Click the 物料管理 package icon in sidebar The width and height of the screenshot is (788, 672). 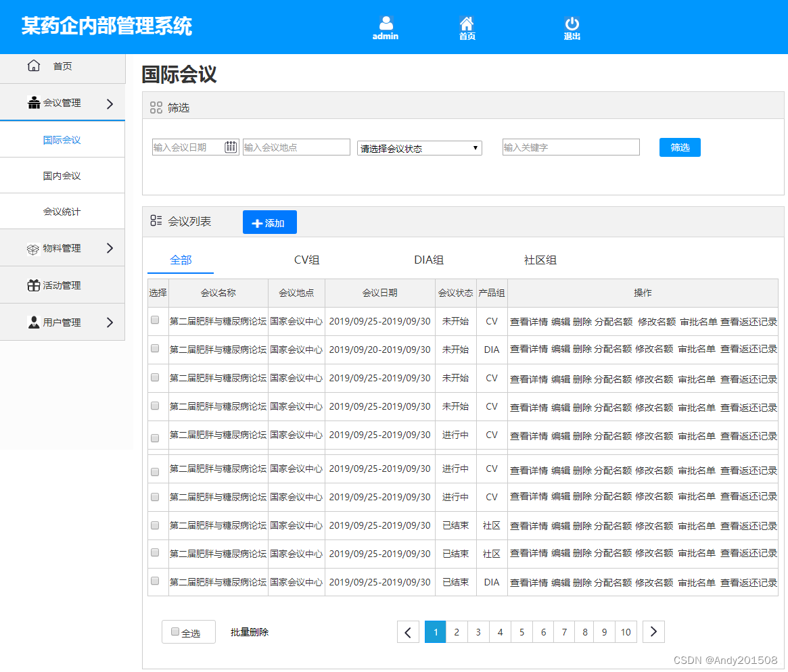point(32,248)
